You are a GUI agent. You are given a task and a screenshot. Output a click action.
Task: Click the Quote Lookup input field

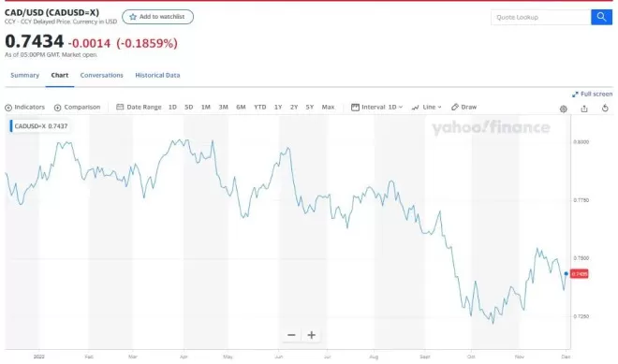[x=541, y=18]
